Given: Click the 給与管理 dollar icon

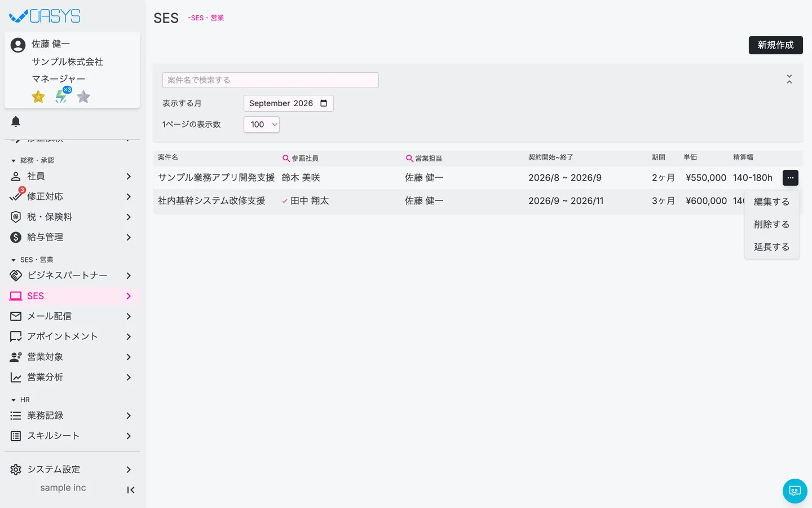Looking at the screenshot, I should [16, 237].
